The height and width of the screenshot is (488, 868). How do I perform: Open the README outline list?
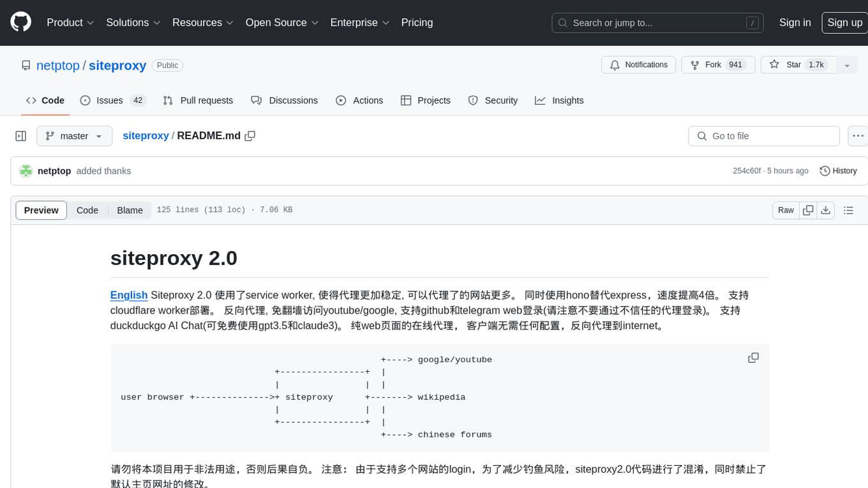(848, 210)
